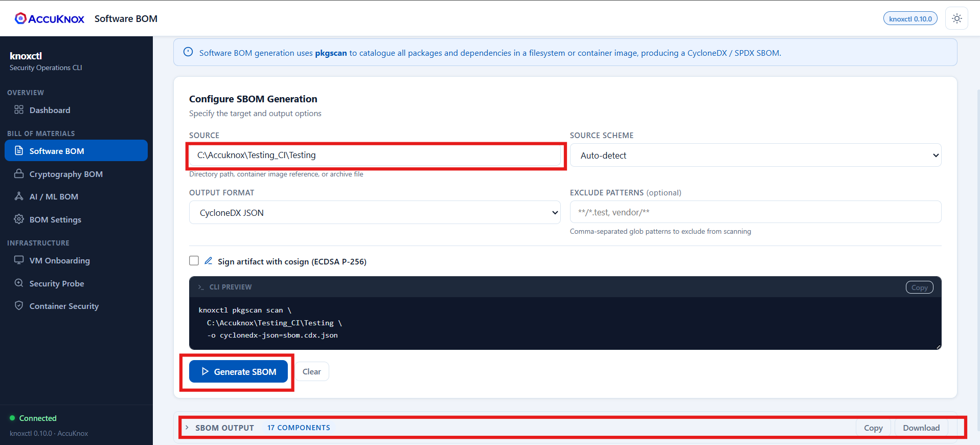Enable Sign artifact with cosign checkbox

194,261
